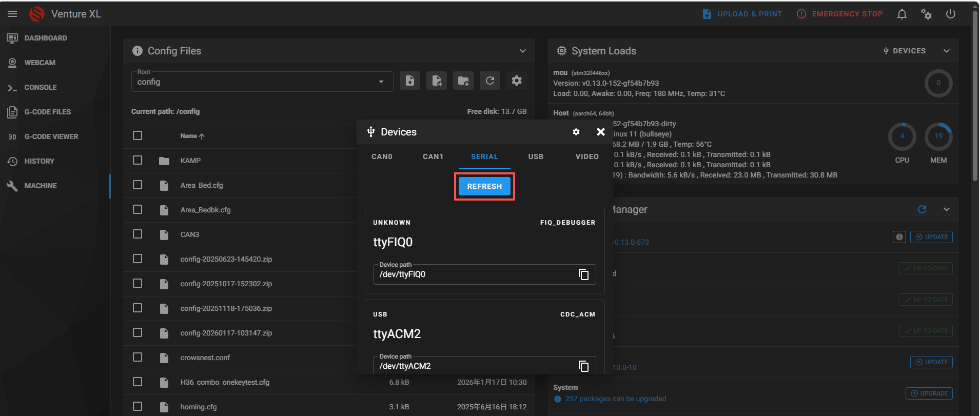The height and width of the screenshot is (416, 980).
Task: Tick the checkbox next to crowsnest.conf
Action: [138, 357]
